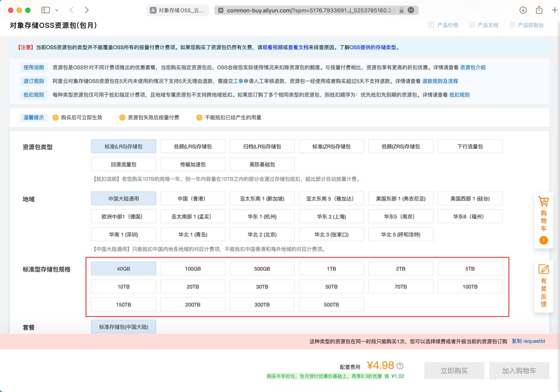Viewport: 560px width, 392px height.
Task: Open the 资源包介绍 link
Action: point(472,67)
